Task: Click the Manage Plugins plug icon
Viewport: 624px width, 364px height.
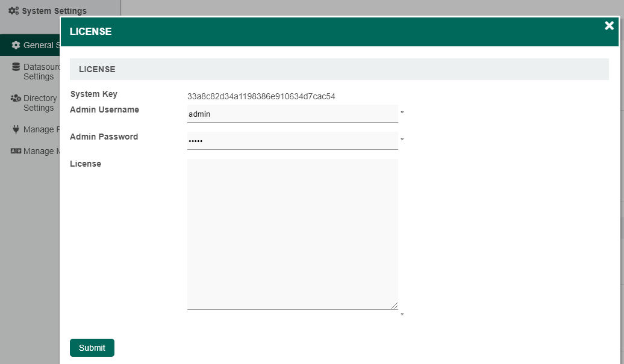Action: [16, 129]
